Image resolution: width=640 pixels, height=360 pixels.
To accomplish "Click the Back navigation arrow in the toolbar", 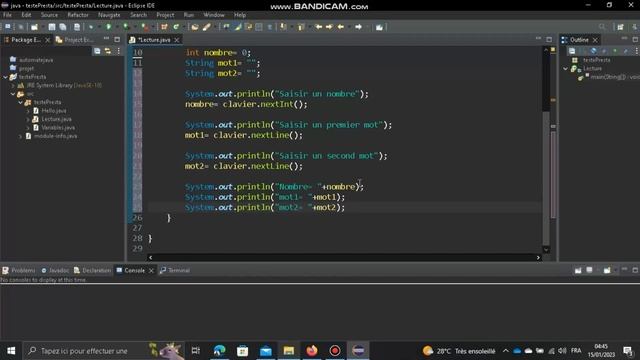I will click(x=340, y=27).
